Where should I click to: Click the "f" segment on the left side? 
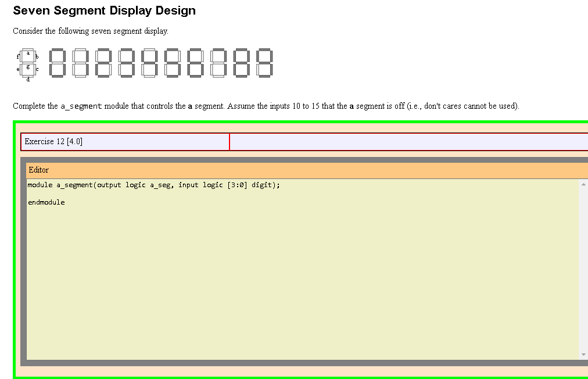(x=18, y=56)
